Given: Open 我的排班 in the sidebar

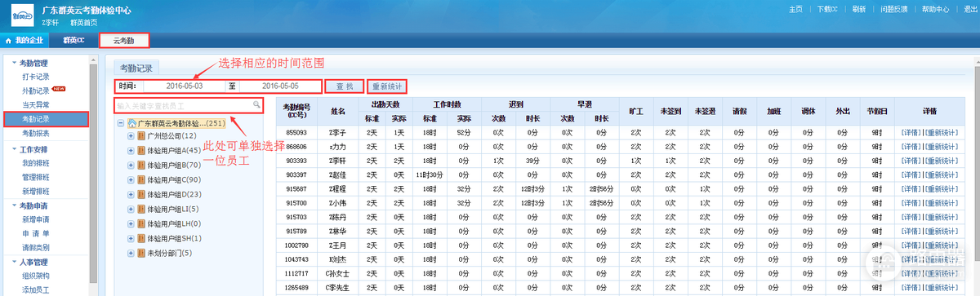Looking at the screenshot, I should pos(36,163).
